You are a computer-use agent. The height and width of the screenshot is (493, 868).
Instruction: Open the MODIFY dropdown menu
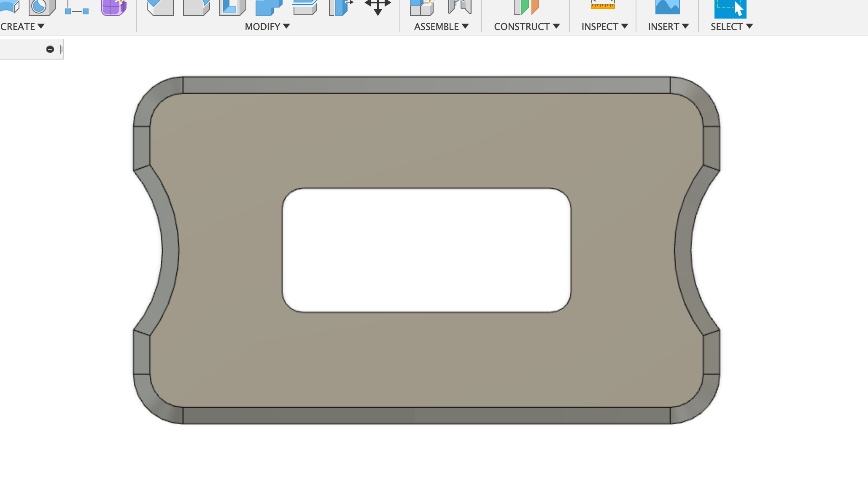(267, 27)
